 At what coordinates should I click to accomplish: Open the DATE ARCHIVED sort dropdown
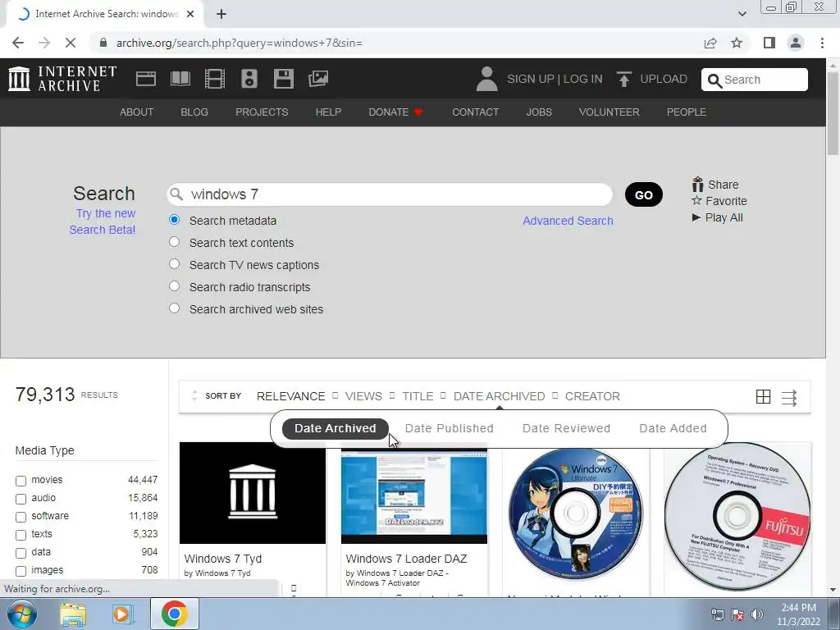click(499, 396)
